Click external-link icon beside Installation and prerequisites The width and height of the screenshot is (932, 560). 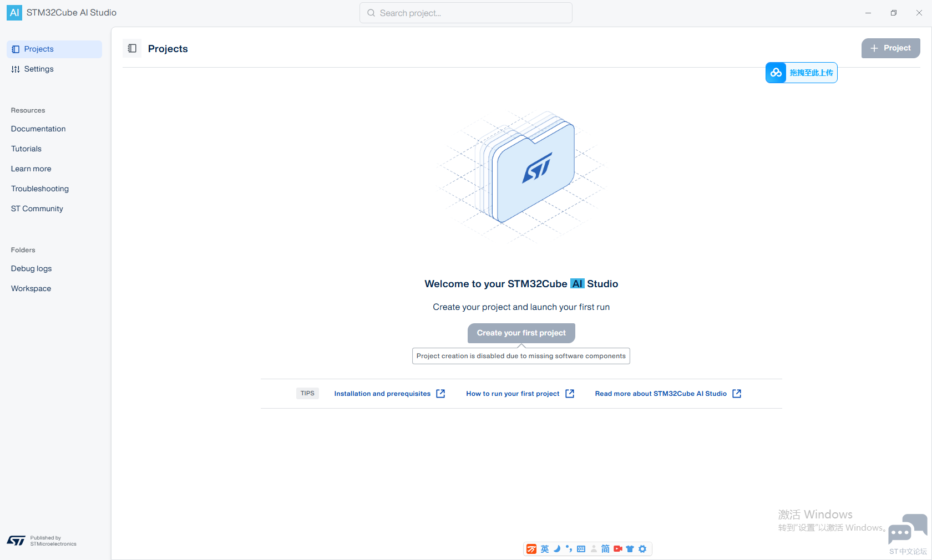[x=440, y=394]
